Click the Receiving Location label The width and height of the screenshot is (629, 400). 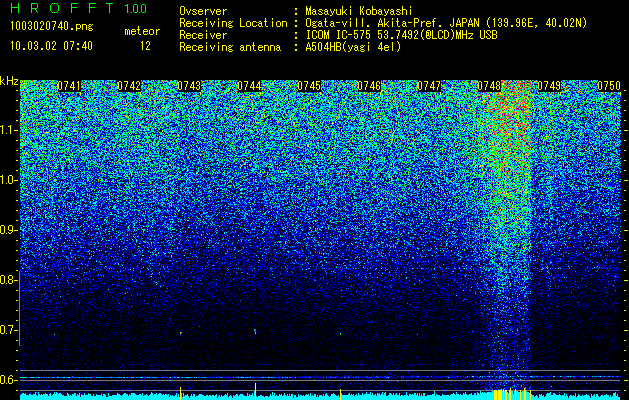click(233, 23)
